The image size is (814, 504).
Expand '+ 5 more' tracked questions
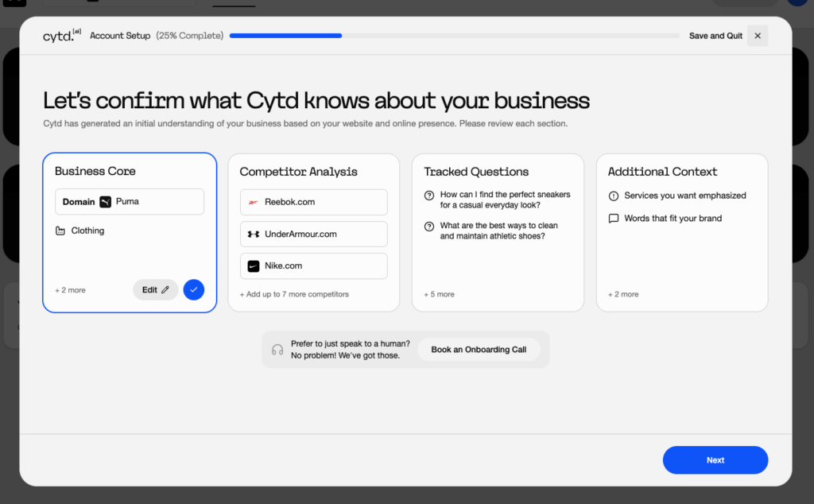[439, 294]
